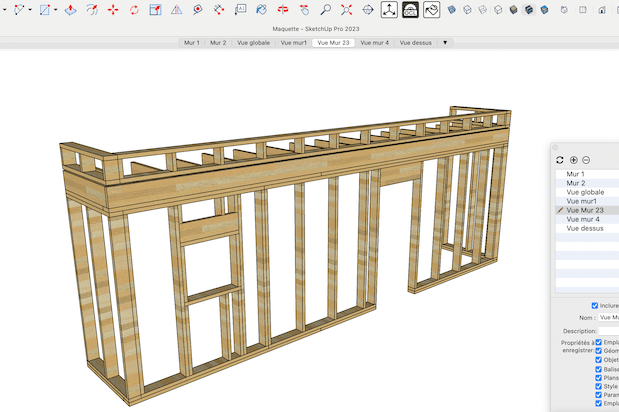Uncheck the Style property checkbox
619x412 pixels.
tap(599, 386)
